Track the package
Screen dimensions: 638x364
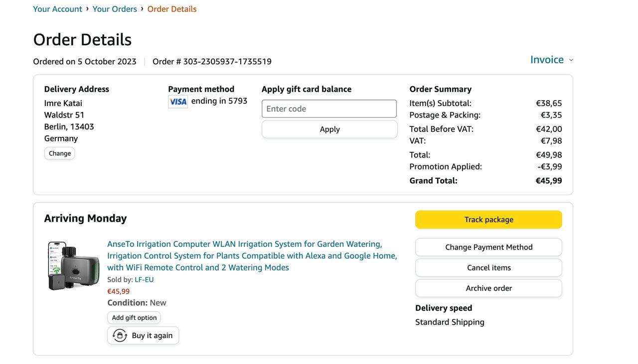[x=488, y=220]
